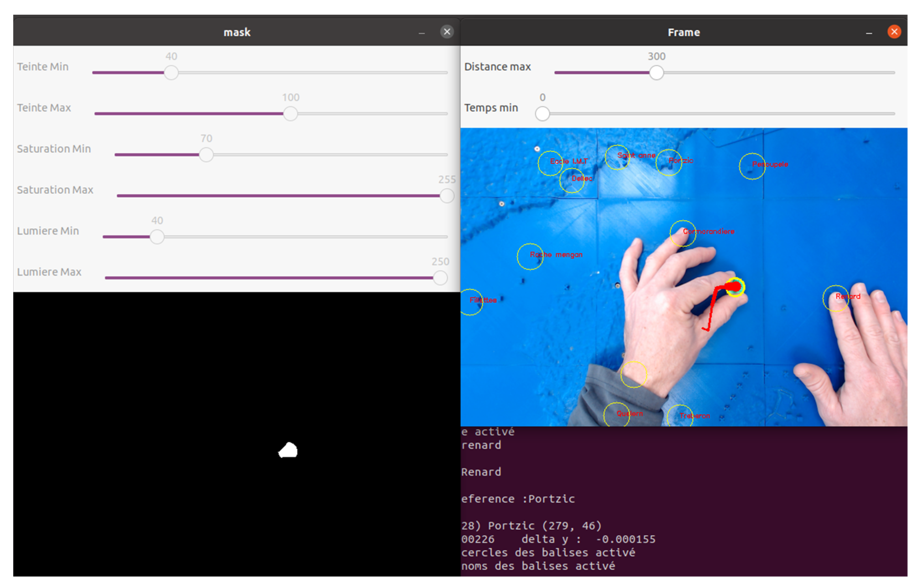
Task: Click the Penoupele beacon circle
Action: point(752,166)
